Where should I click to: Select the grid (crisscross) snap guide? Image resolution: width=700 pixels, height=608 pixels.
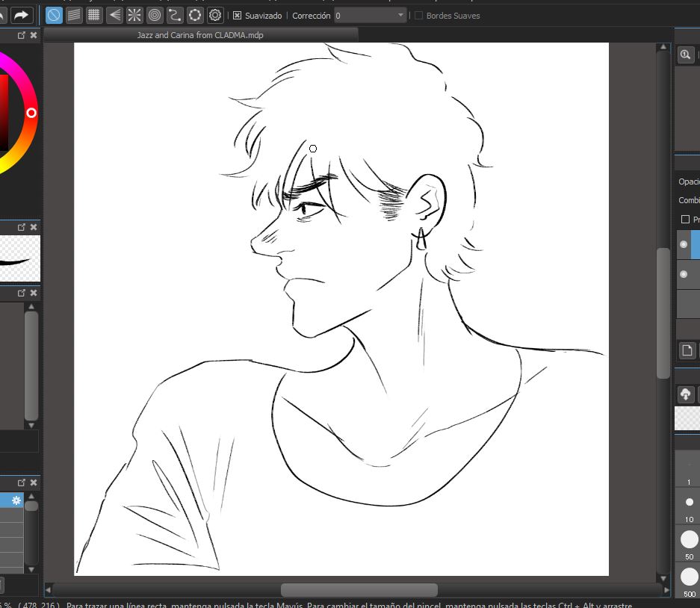[94, 15]
